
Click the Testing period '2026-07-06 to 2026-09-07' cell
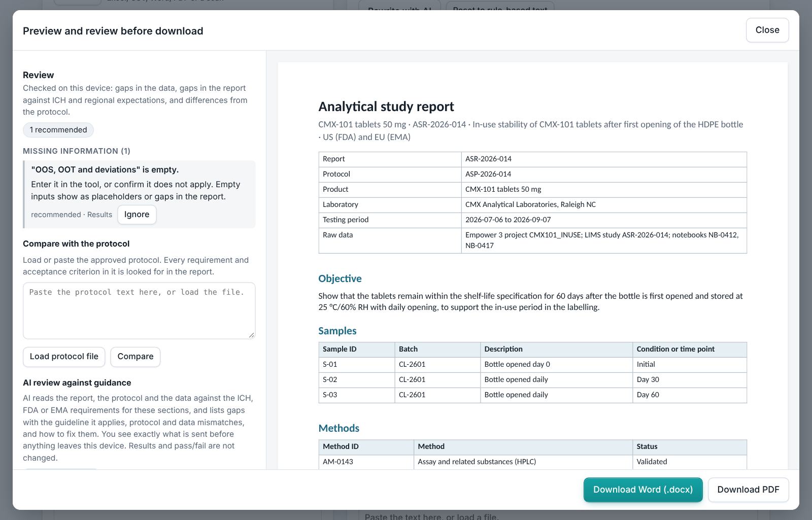point(604,220)
